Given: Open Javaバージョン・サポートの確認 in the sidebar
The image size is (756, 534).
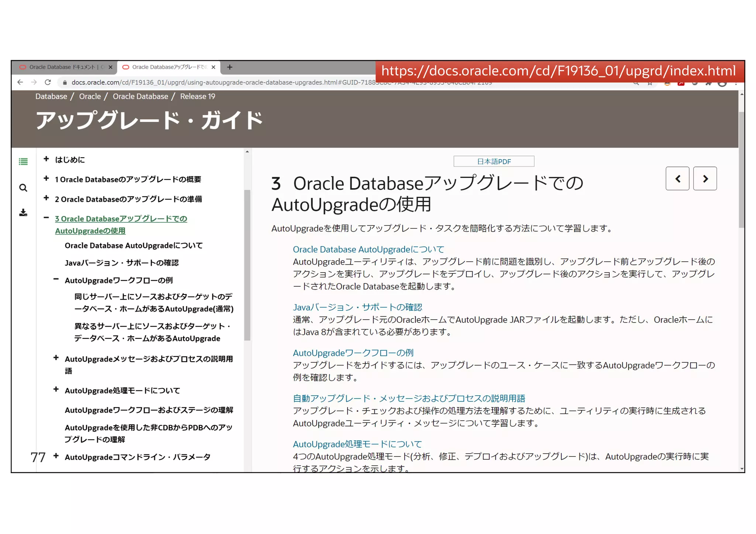Looking at the screenshot, I should (122, 263).
